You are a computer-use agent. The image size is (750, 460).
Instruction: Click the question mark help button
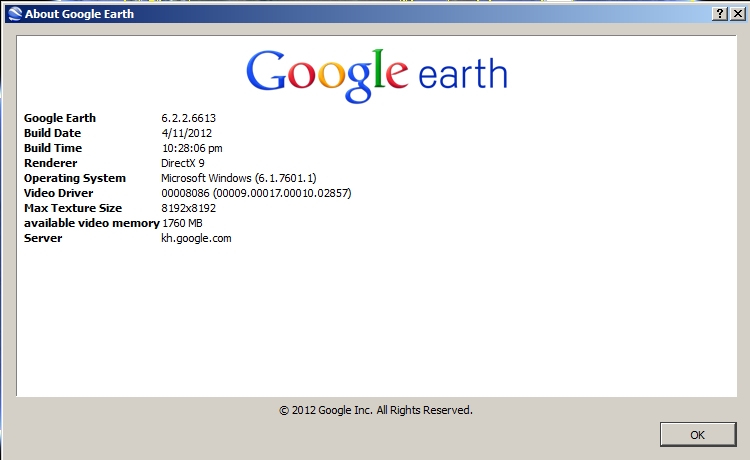tap(720, 14)
